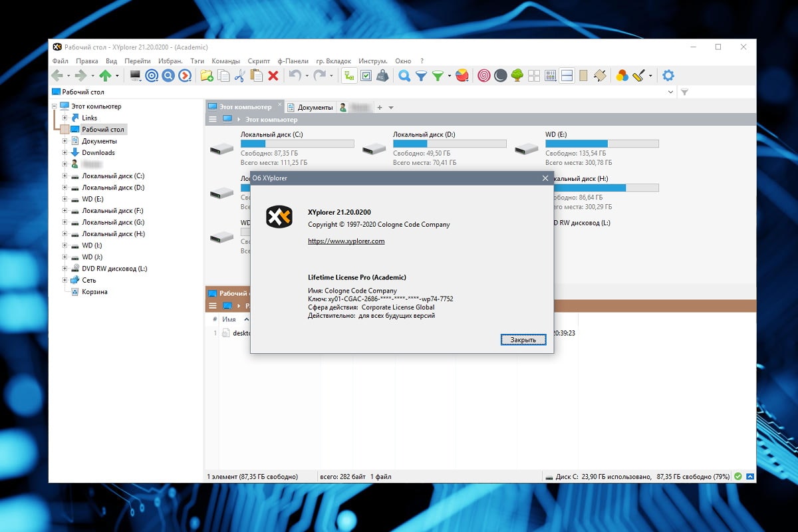Screen dimensions: 798x532
Task: Click the upper pane hamburger menu button
Action: click(213, 119)
